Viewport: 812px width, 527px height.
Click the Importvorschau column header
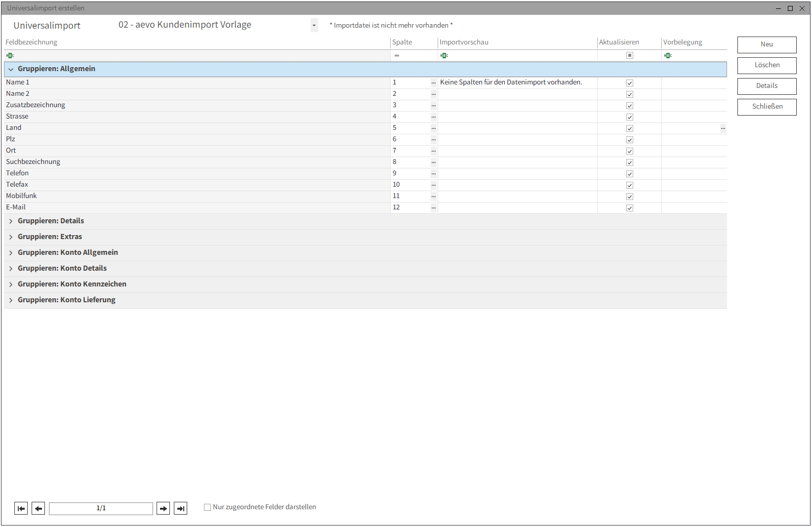pyautogui.click(x=517, y=42)
